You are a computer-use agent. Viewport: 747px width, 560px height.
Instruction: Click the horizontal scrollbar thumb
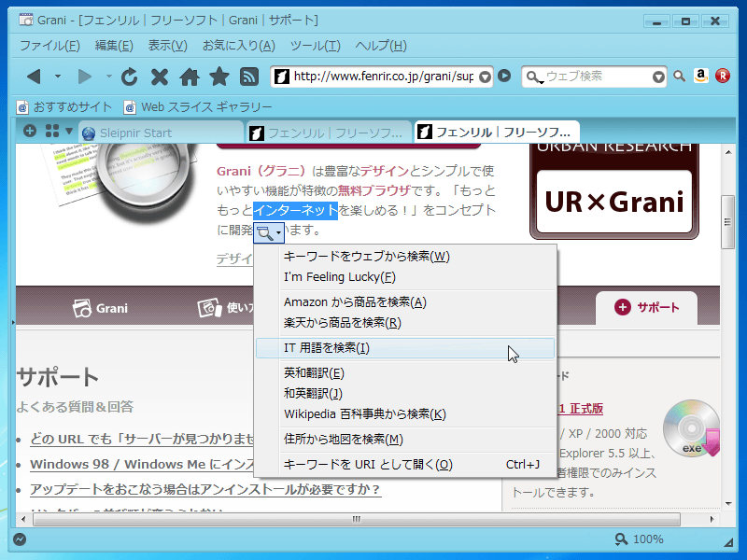[x=357, y=519]
